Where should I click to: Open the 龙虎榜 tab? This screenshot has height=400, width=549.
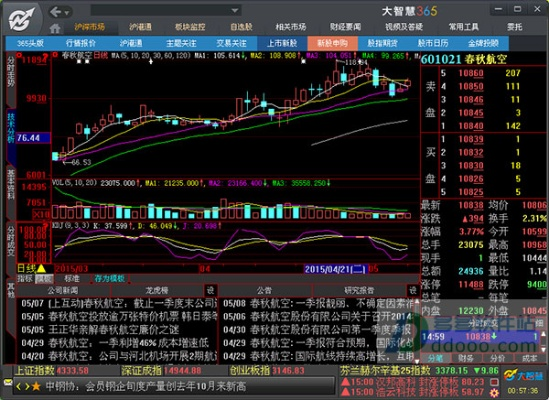157,290
